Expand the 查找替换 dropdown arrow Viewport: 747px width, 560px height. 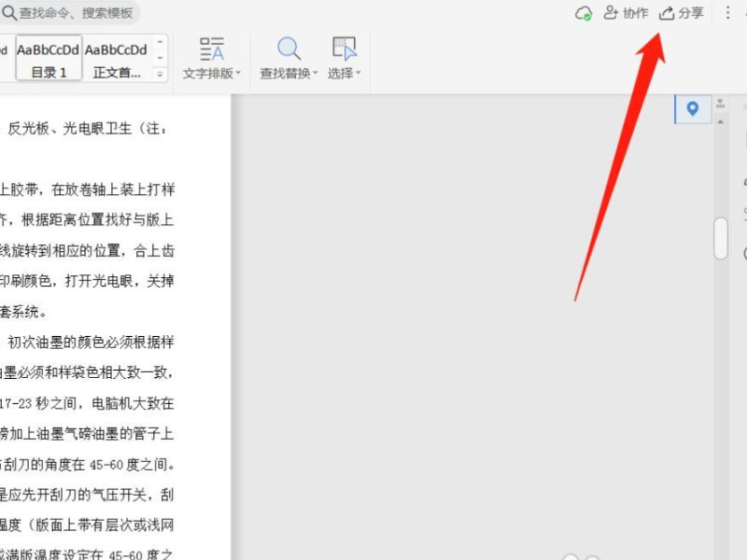315,73
